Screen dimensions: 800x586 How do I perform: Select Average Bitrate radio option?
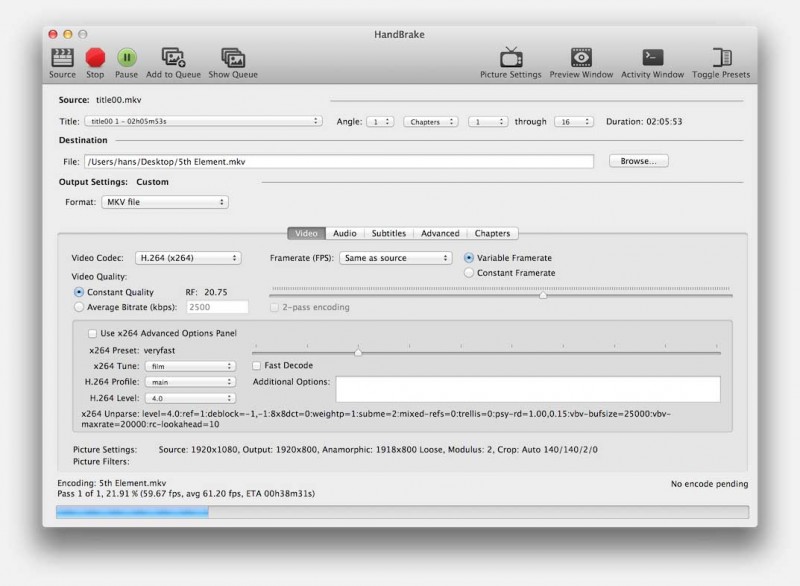coord(80,307)
